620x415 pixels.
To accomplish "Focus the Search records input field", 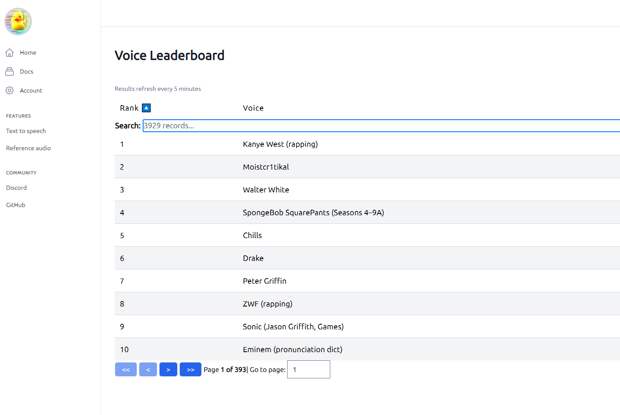I will point(381,126).
